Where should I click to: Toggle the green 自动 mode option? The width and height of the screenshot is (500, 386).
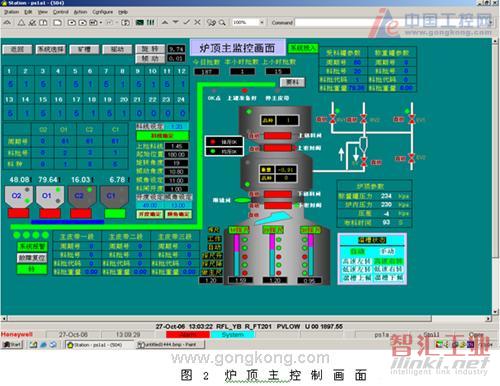pos(358,251)
